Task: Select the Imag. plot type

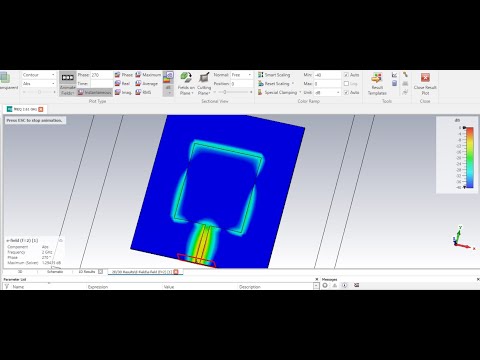Action: pyautogui.click(x=123, y=92)
